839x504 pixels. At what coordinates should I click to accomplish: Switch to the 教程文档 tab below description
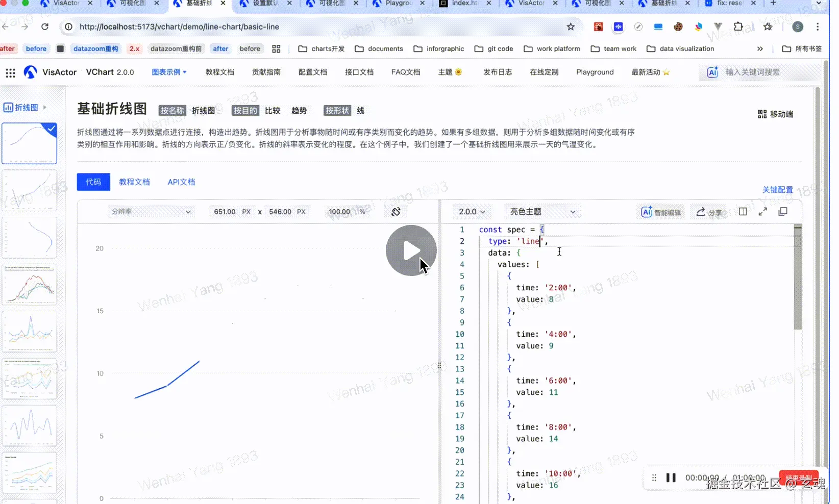(x=134, y=182)
